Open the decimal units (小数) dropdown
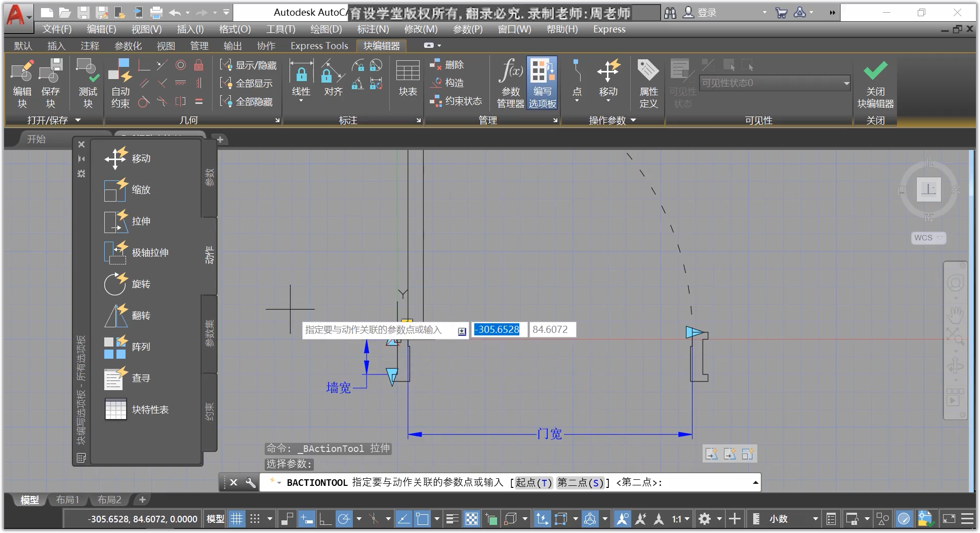980x533 pixels. pyautogui.click(x=793, y=519)
